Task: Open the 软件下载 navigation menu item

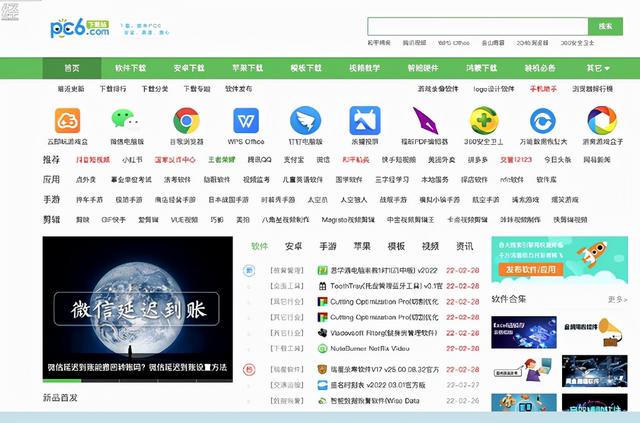Action: pos(130,68)
